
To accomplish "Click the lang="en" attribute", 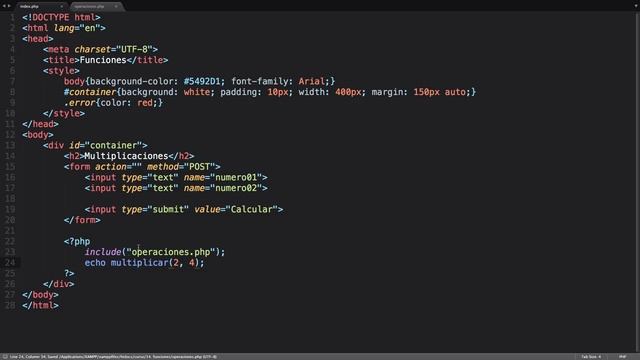I will [x=77, y=28].
